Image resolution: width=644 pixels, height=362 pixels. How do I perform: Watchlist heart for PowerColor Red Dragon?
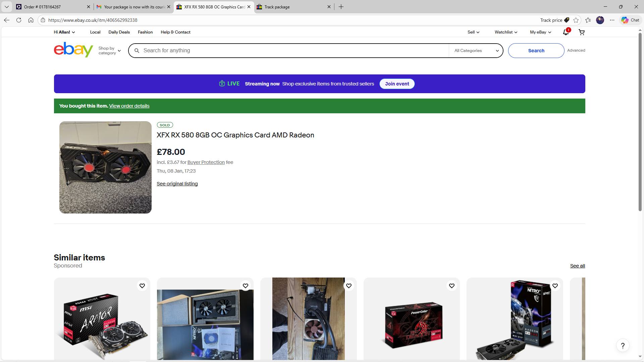tap(452, 286)
